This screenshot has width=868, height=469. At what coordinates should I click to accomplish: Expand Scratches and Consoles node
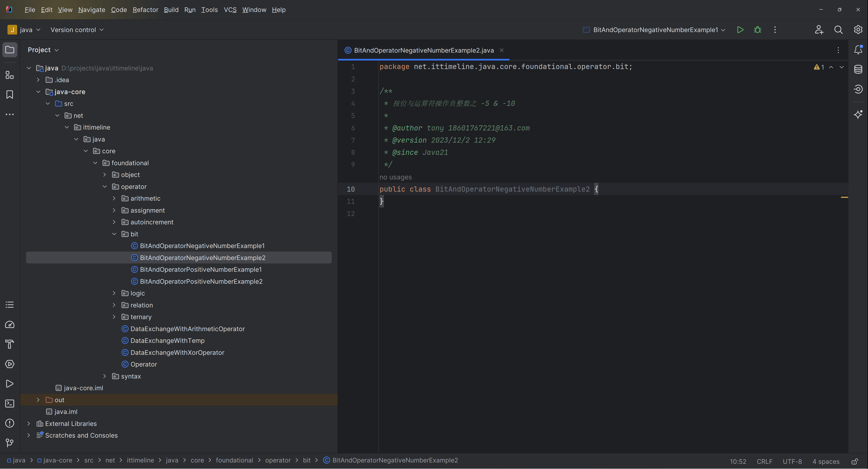point(29,435)
